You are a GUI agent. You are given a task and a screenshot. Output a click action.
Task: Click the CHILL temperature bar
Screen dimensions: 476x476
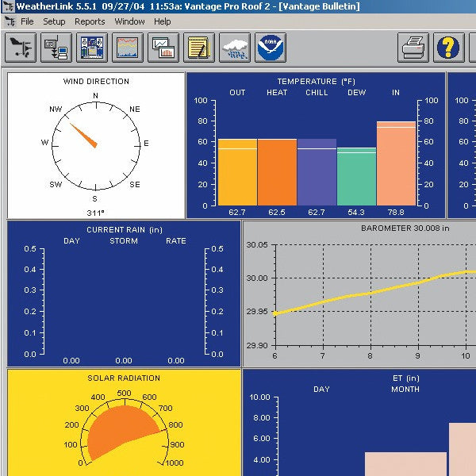click(x=317, y=172)
